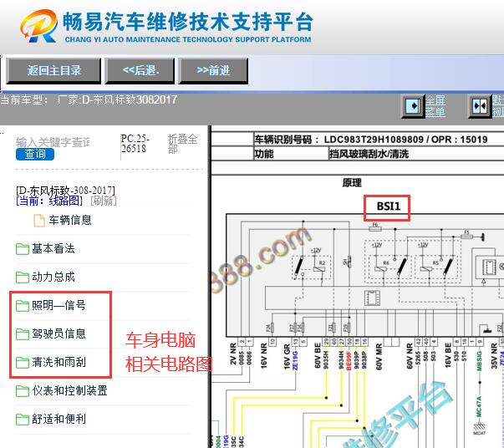Go back with <<后退 button
The height and width of the screenshot is (448, 504).
click(x=140, y=71)
